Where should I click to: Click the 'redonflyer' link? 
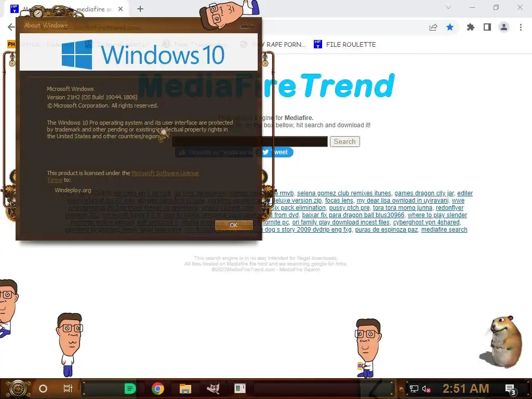[x=449, y=208]
